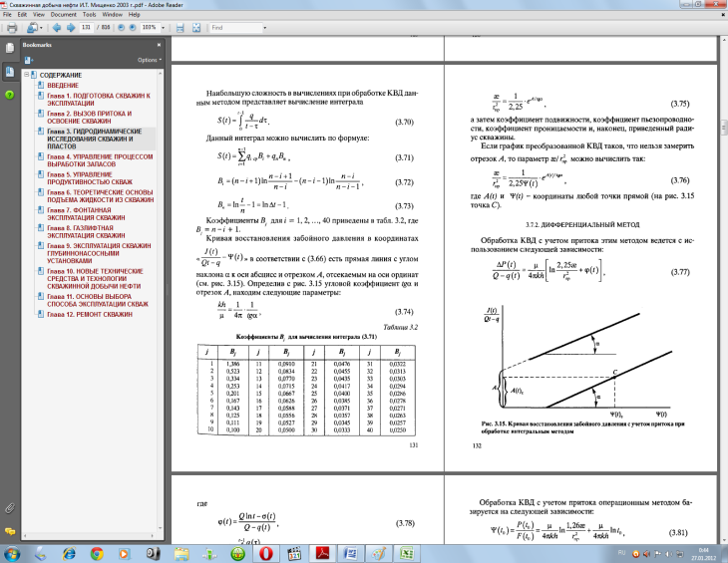This screenshot has width=728, height=563.
Task: Go to previous page arrow
Action: [x=57, y=28]
